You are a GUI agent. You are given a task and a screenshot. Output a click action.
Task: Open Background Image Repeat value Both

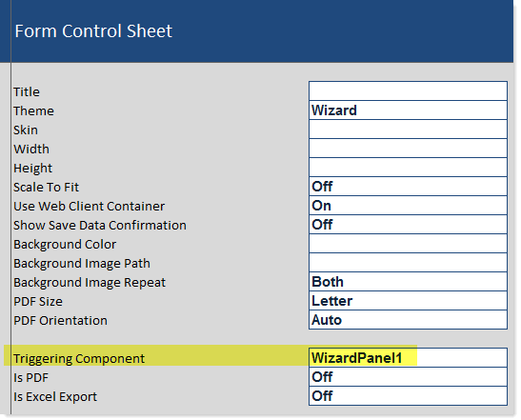pyautogui.click(x=408, y=282)
